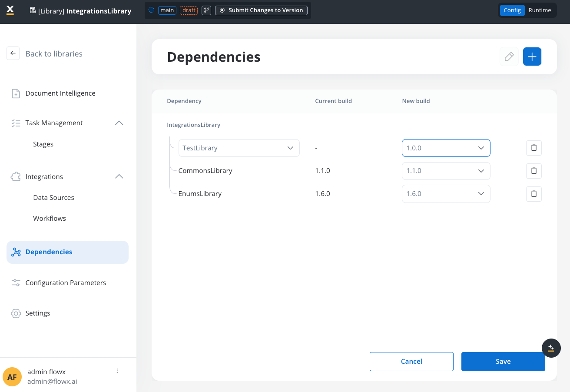The image size is (570, 392).
Task: Click the Integrations puzzle icon
Action: [x=16, y=177]
